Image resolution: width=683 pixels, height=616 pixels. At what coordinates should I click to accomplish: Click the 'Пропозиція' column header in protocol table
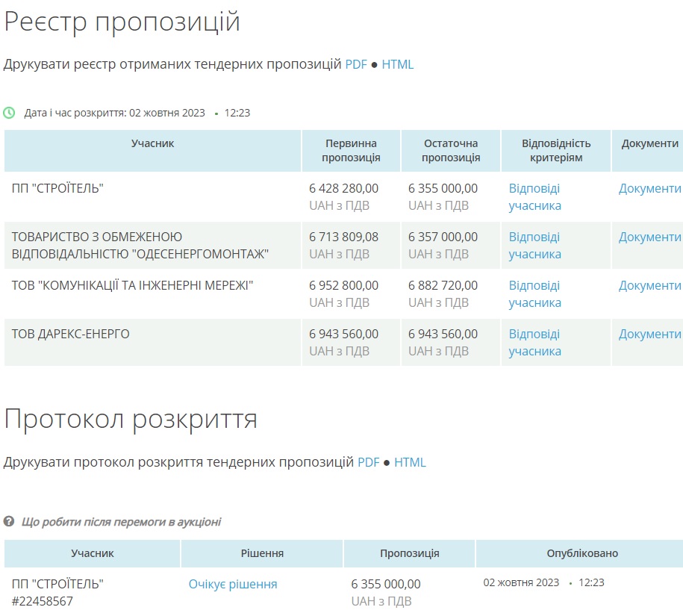click(x=410, y=553)
